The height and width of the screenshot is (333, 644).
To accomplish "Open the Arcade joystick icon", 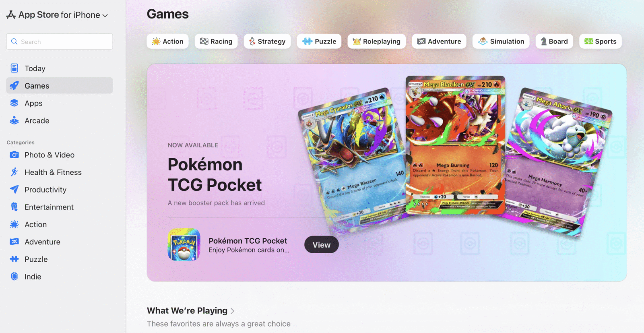I will (14, 120).
